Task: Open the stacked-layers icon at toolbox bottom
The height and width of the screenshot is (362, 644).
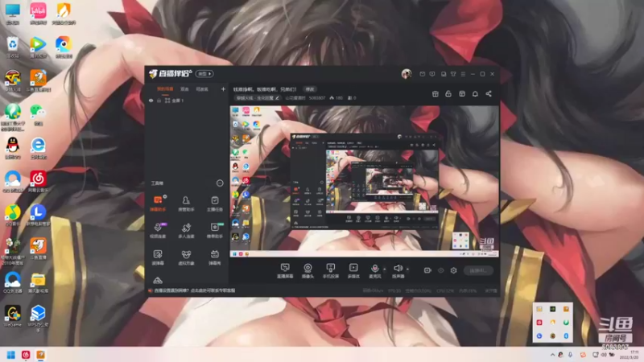Action: point(158,281)
